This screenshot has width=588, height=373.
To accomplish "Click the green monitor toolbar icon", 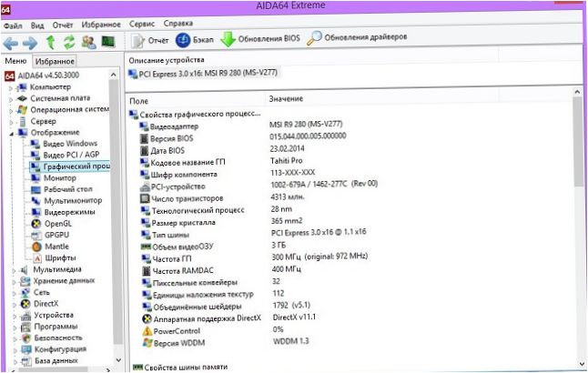I will pyautogui.click(x=108, y=42).
